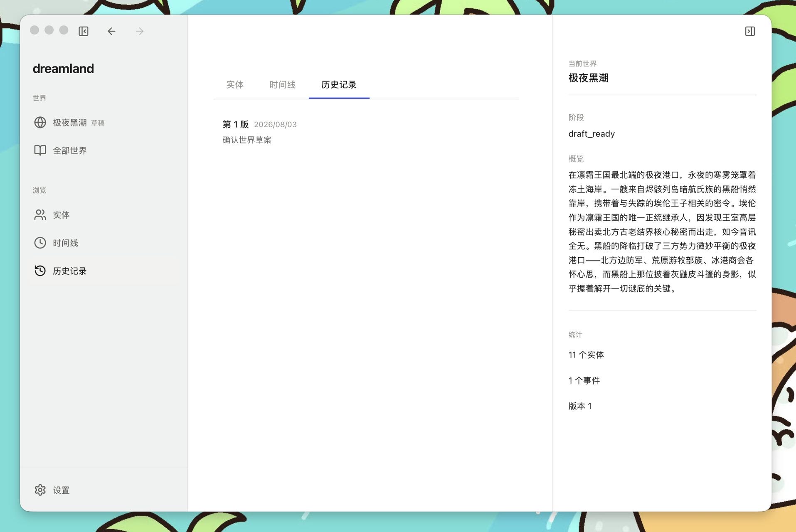
Task: Click the people icon for 实体
Action: click(x=40, y=215)
